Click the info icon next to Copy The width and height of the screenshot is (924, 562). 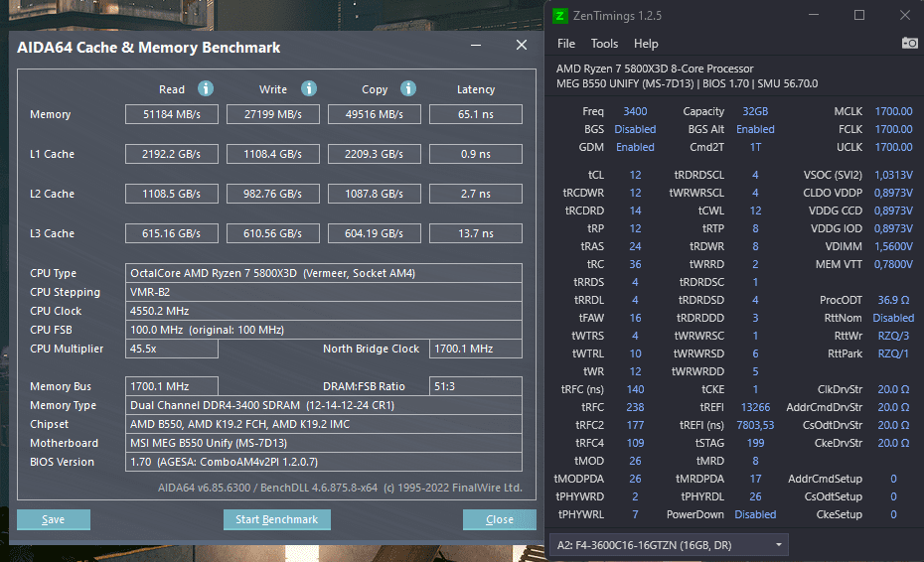407,88
